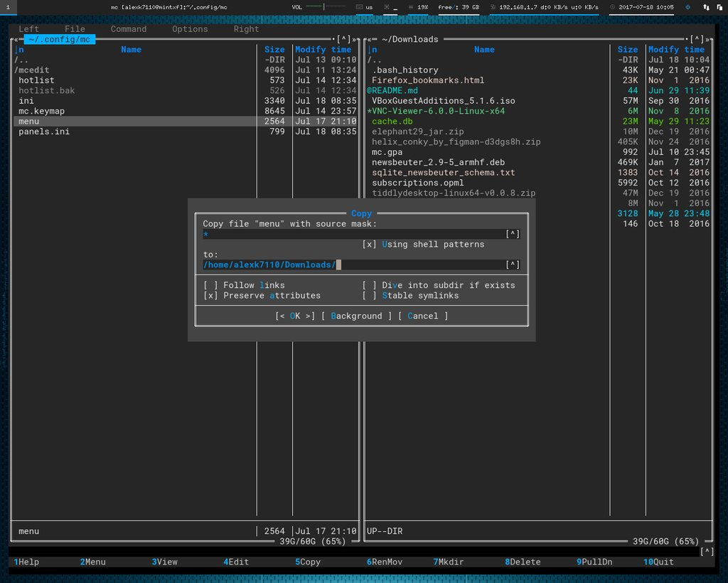Select workspace 1 indicator in top bar

6,7
